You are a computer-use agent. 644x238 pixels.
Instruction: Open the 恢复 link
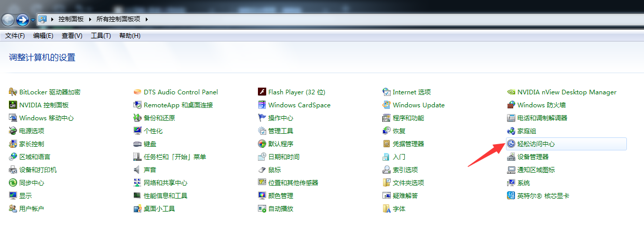click(399, 131)
